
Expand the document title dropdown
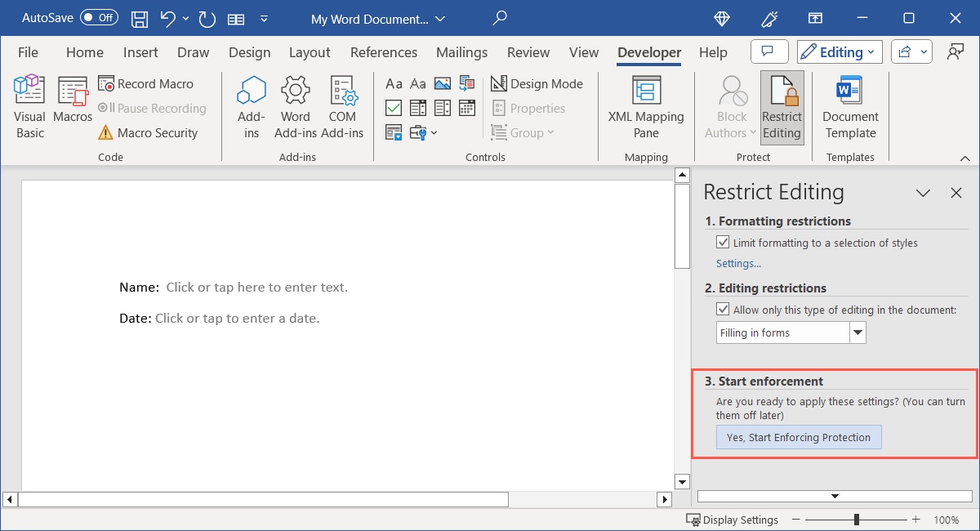[x=439, y=18]
